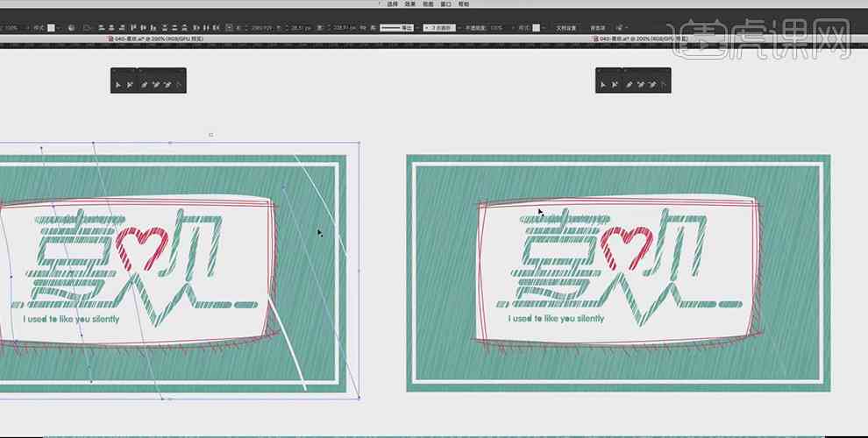868x438 pixels.
Task: Open the 视图 menu
Action: coord(428,4)
